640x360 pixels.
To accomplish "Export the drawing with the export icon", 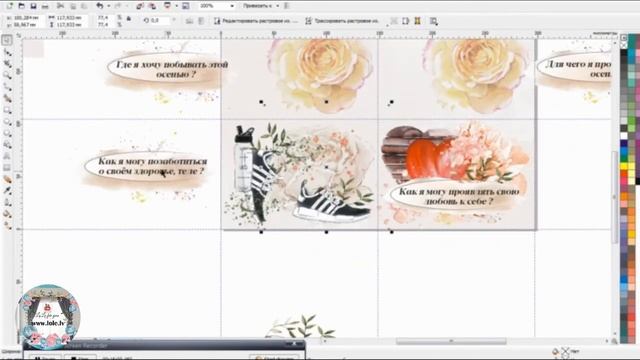I will [x=152, y=6].
